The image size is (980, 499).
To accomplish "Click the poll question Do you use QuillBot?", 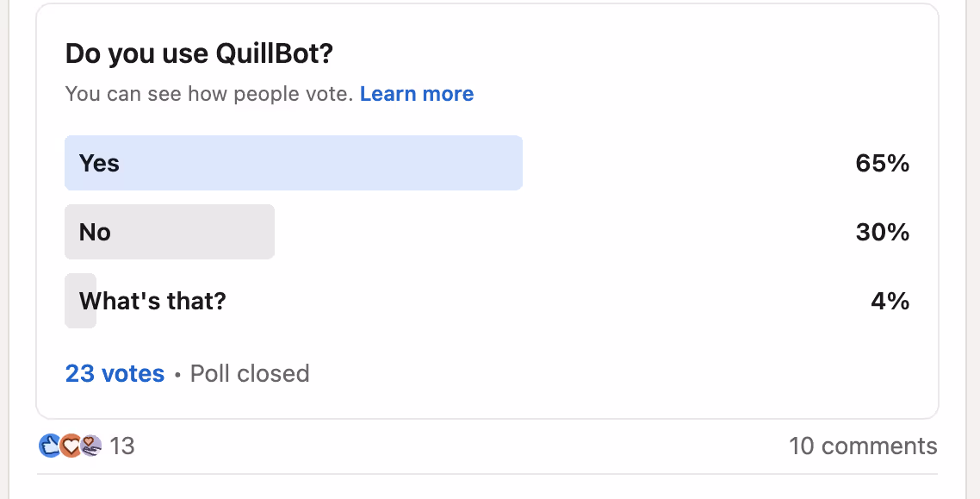I will tap(198, 53).
